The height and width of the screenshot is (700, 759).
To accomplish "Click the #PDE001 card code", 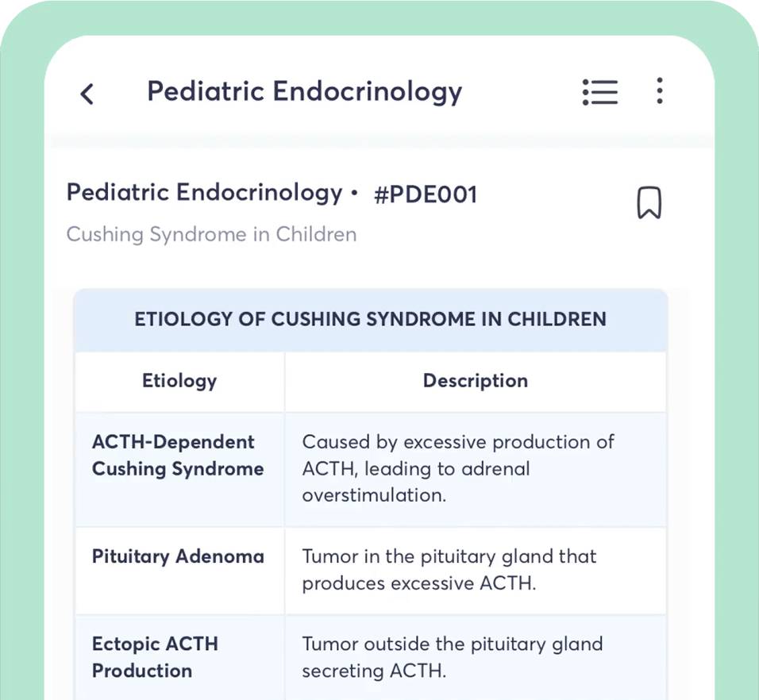I will (x=425, y=194).
